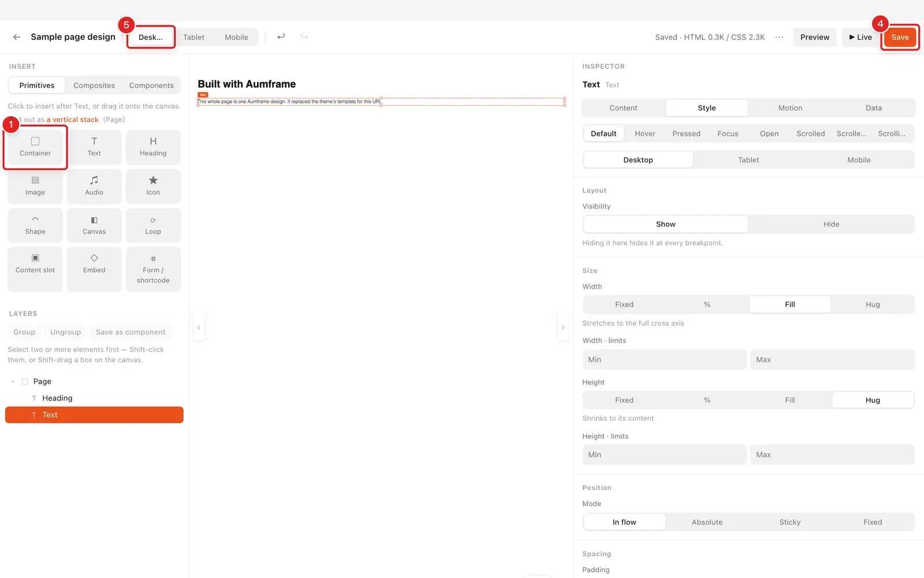Screen dimensions: 924x578
Task: Set Visibility to Hide
Action: pos(831,224)
